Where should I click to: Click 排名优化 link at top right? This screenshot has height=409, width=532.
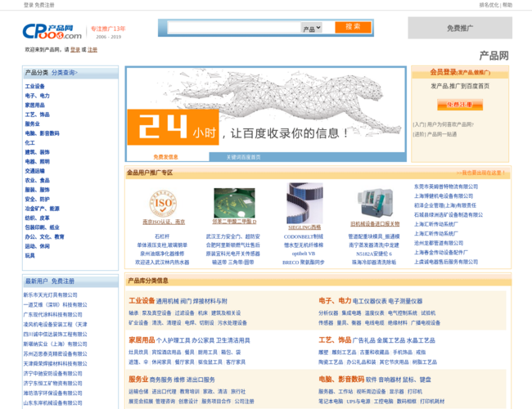point(489,5)
